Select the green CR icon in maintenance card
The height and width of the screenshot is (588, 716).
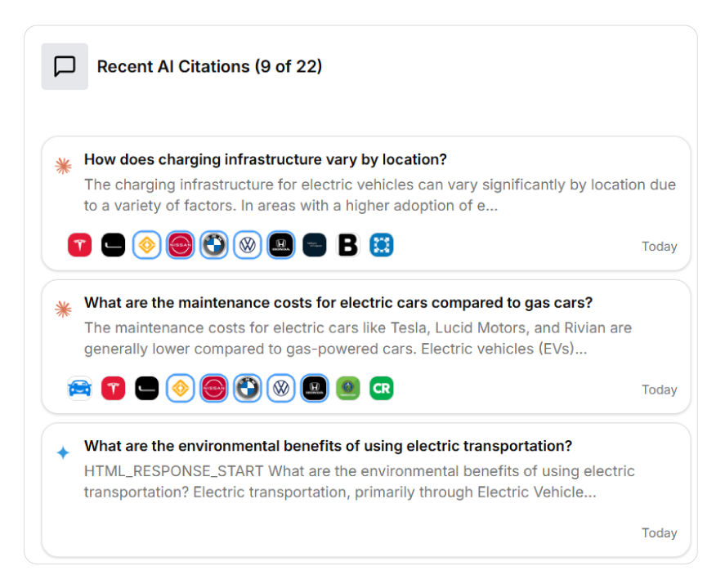tap(381, 389)
